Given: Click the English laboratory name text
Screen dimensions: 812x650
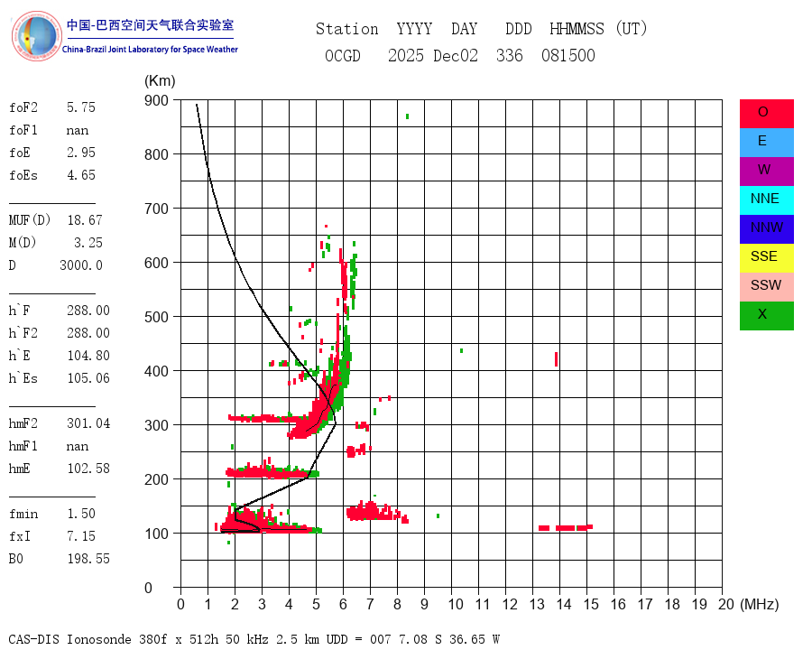Looking at the screenshot, I should coord(150,50).
